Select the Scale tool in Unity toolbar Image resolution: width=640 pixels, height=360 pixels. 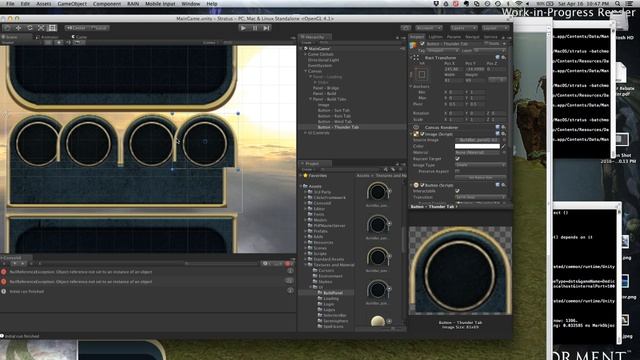[x=41, y=28]
